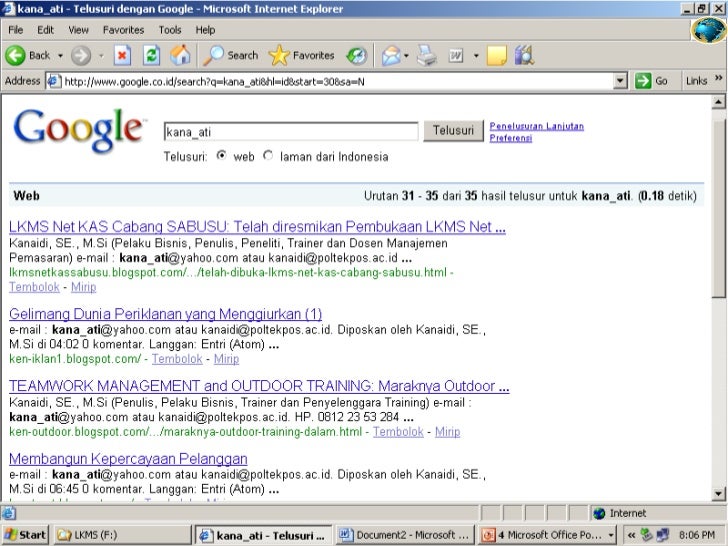
Task: Open Gelimang Dunia Periklanan result link
Action: pyautogui.click(x=165, y=314)
